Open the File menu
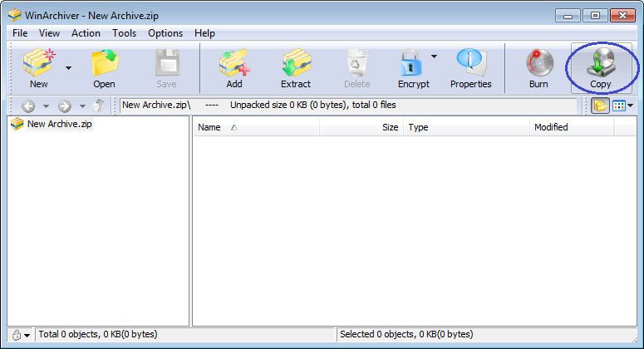 (x=20, y=33)
